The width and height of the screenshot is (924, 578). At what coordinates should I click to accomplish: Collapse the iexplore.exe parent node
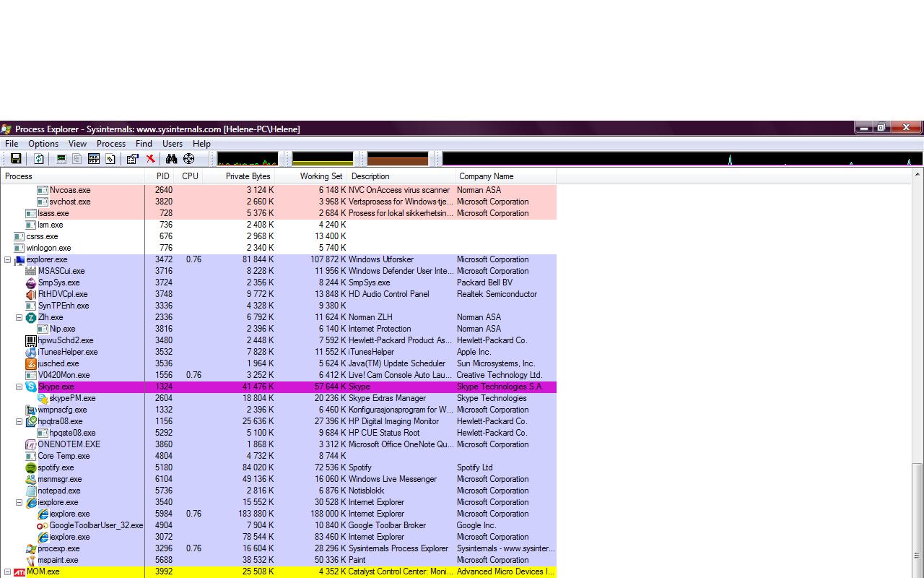pos(19,502)
